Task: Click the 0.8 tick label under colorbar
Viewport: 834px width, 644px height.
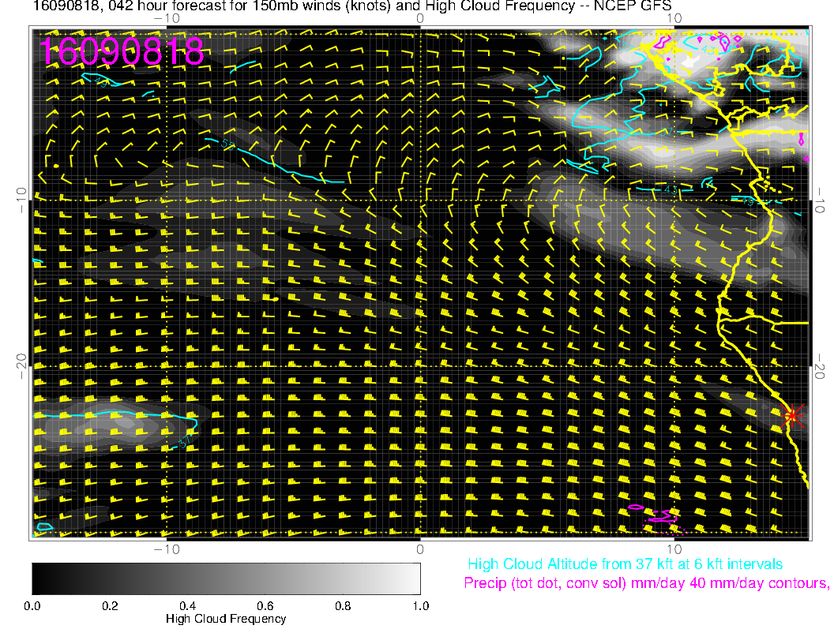Action: click(343, 606)
